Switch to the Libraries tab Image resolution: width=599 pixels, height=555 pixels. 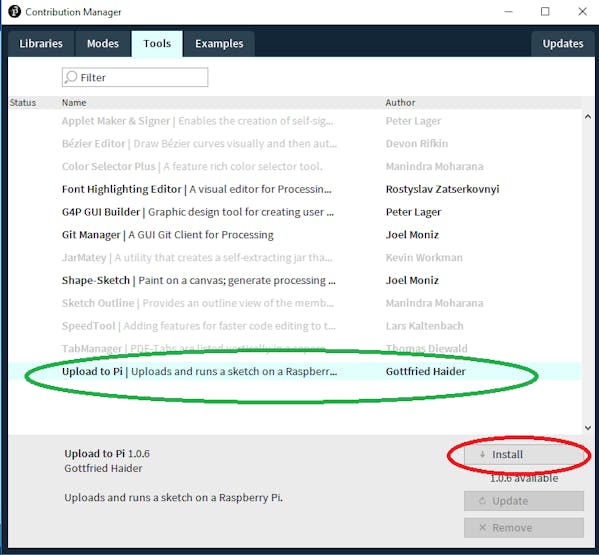[41, 44]
